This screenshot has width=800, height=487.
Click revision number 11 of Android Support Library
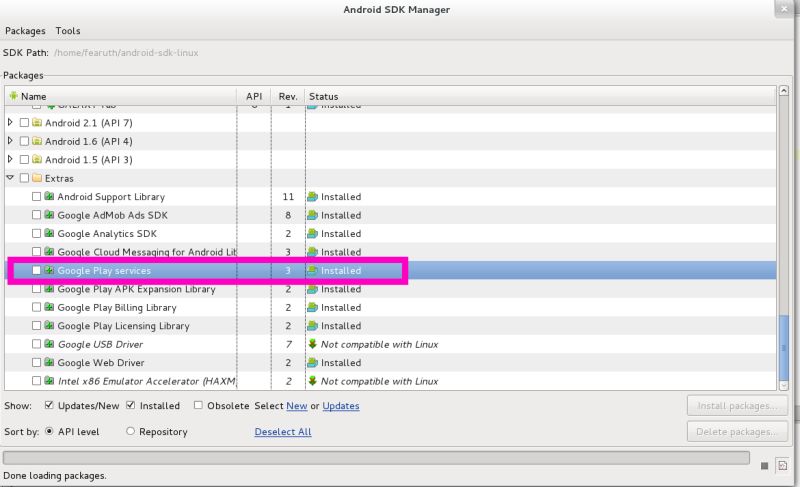pos(288,197)
